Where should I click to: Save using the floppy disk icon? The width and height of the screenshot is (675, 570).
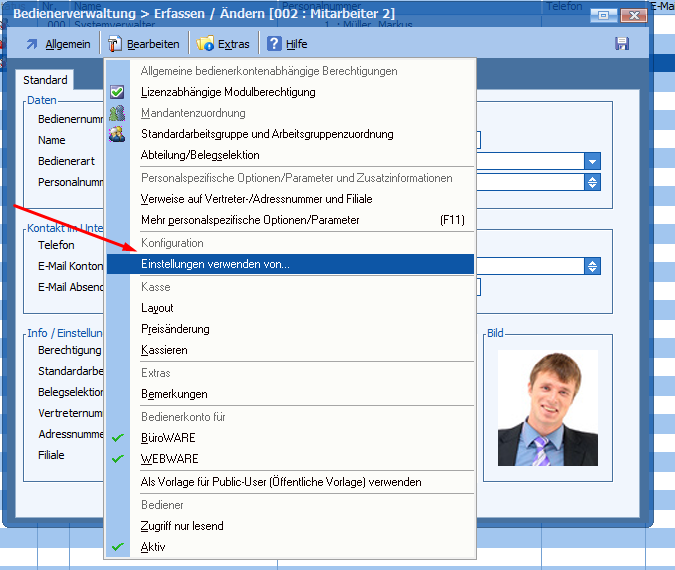pos(622,43)
